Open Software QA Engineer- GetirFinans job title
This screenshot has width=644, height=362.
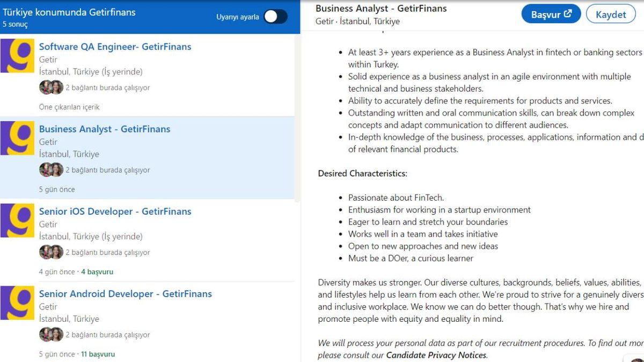pos(115,47)
